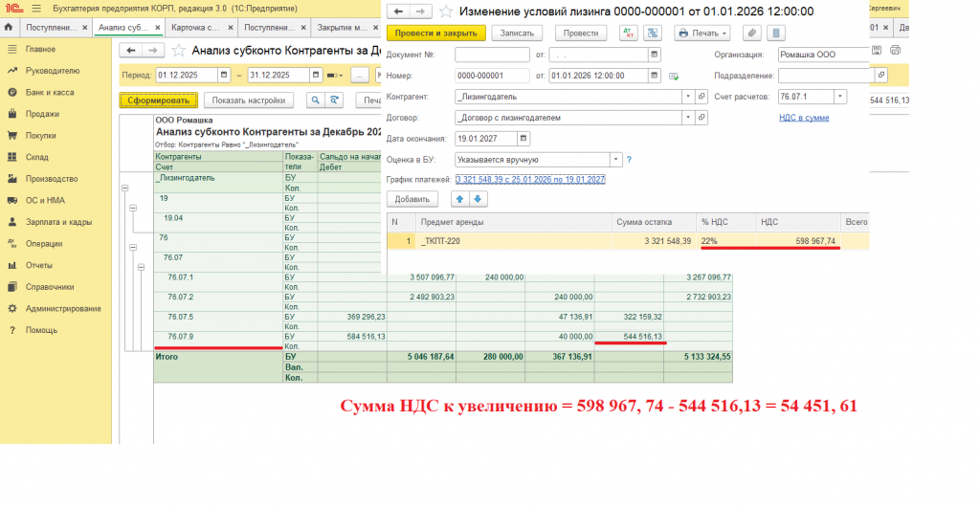The image size is (980, 509).
Task: Open the Контрагент record link icon
Action: (x=702, y=97)
